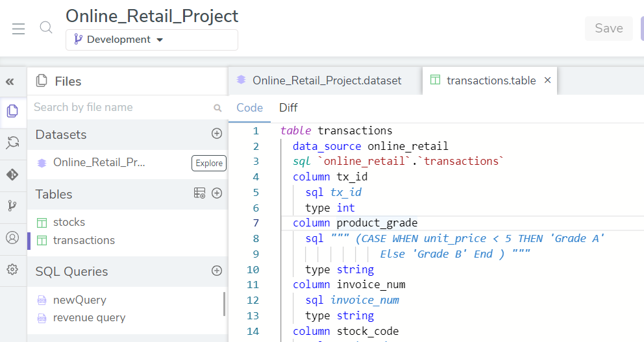The height and width of the screenshot is (342, 644).
Task: Click the Files panel heading icon
Action: 42,81
